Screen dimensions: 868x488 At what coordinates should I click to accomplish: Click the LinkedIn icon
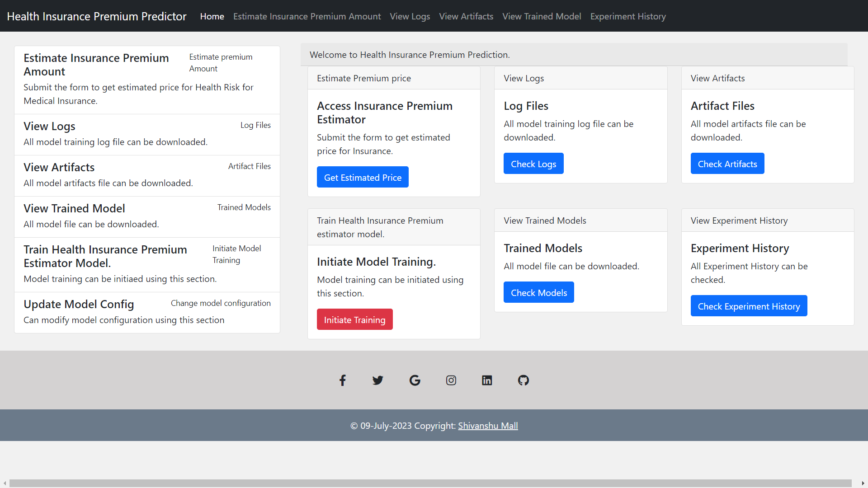coord(487,380)
